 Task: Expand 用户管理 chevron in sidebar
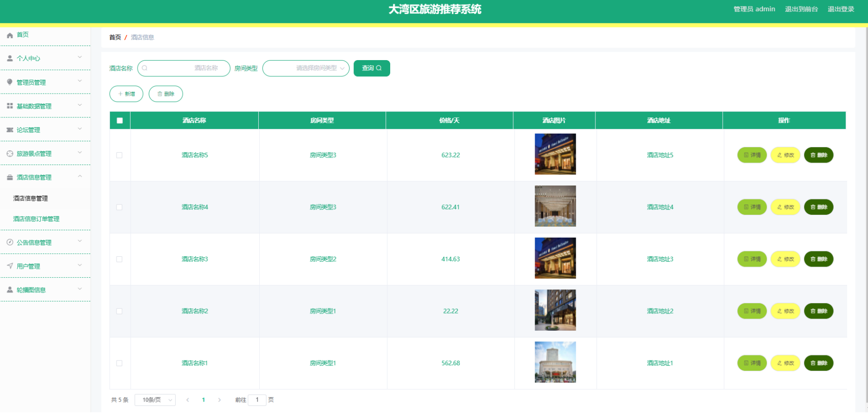point(80,265)
